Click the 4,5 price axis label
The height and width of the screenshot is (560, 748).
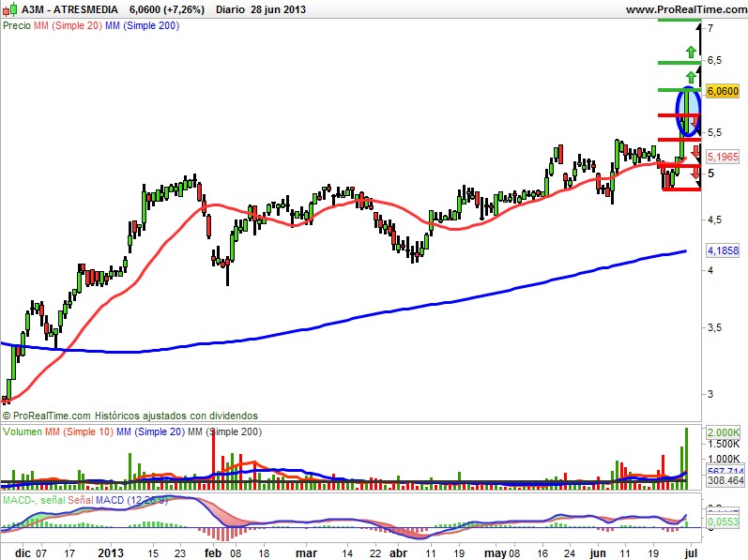coord(714,220)
